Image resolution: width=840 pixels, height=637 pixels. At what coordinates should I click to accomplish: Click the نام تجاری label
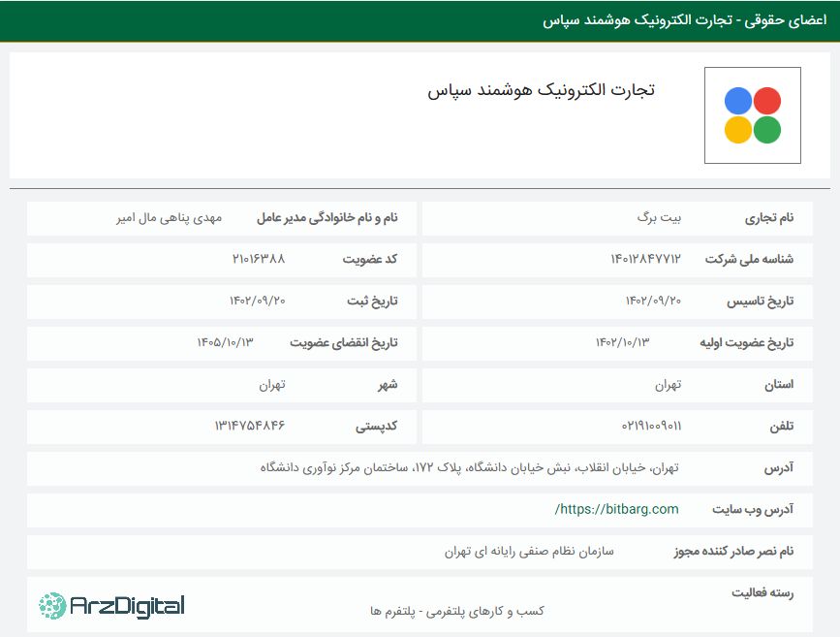pos(769,218)
